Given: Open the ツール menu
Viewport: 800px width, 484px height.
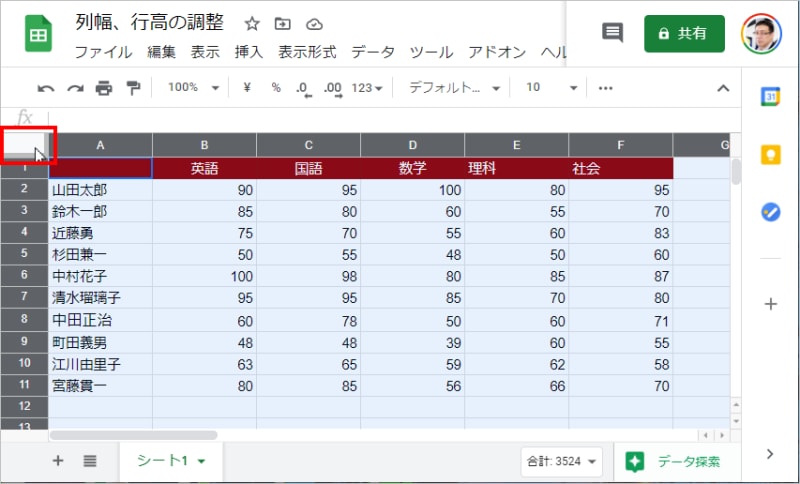Looking at the screenshot, I should point(432,53).
